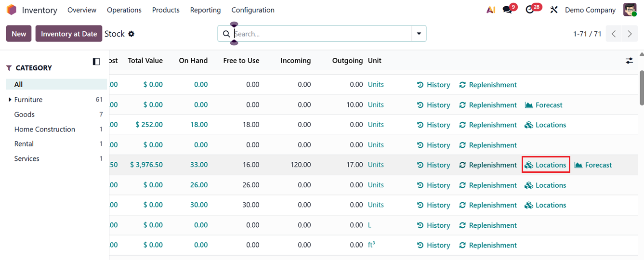Click the Inventory app logo icon
The width and height of the screenshot is (644, 260).
[11, 10]
